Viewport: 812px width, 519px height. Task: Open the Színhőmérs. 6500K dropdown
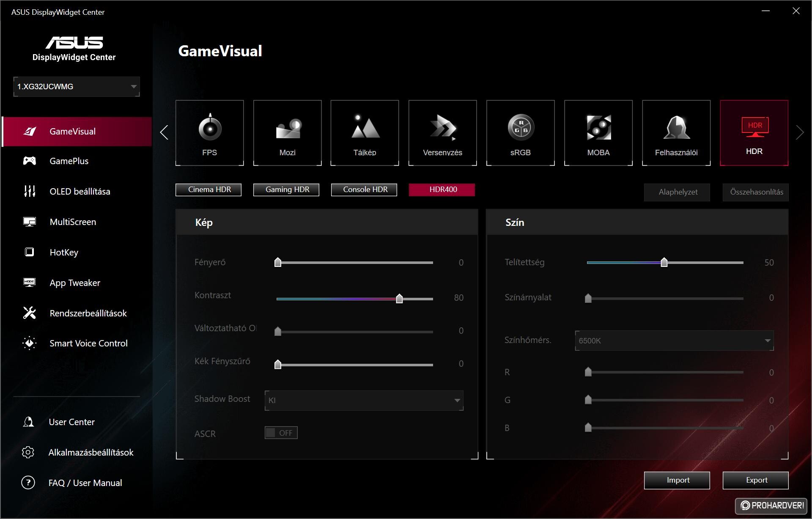pos(674,341)
